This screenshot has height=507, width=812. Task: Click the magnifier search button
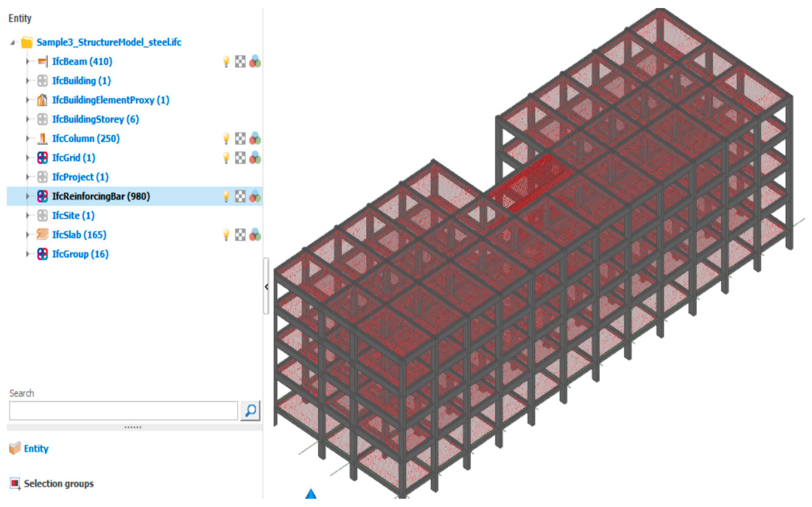tap(250, 410)
